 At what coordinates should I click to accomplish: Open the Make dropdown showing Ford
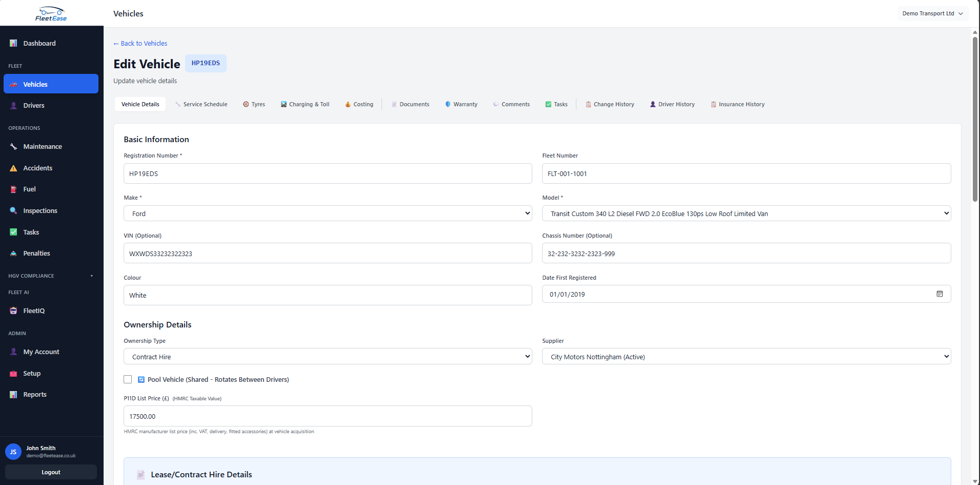click(x=328, y=214)
